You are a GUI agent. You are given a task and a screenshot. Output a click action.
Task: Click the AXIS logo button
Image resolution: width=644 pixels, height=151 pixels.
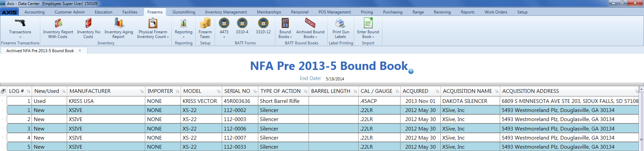coord(9,12)
